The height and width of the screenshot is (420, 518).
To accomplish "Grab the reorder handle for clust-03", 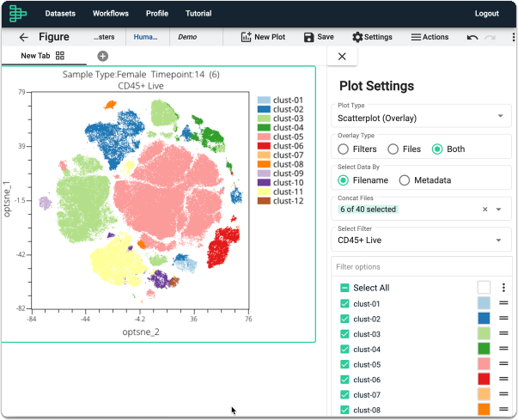I will (503, 333).
